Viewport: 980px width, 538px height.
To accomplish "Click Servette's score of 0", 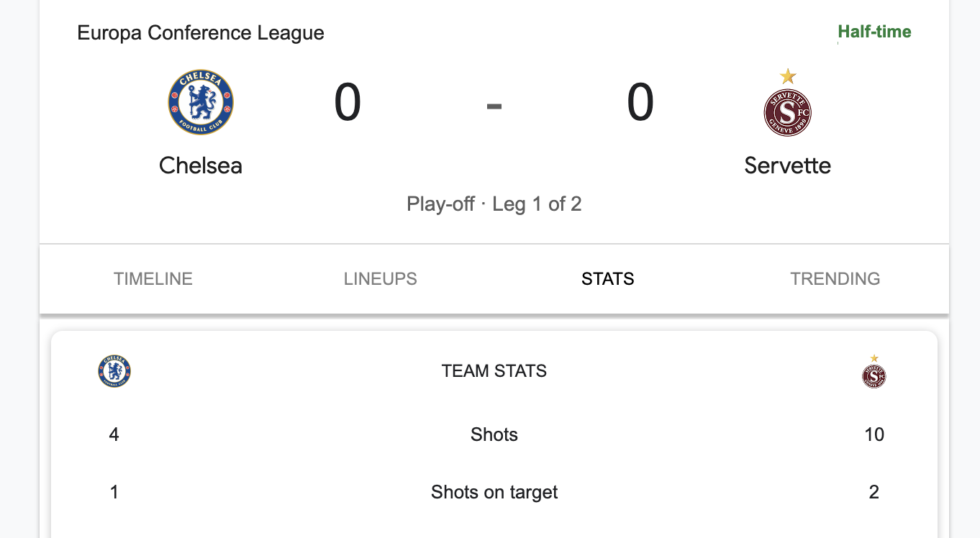I will 640,103.
